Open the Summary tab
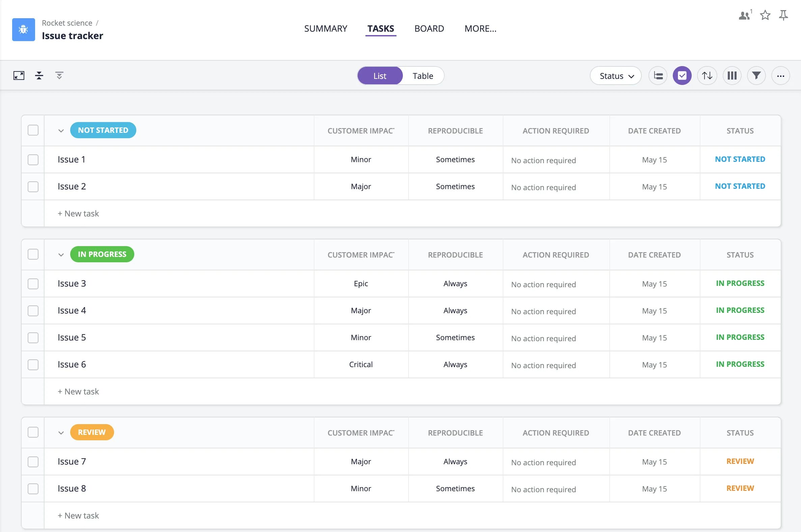Screen dimensions: 801x532 pos(325,29)
